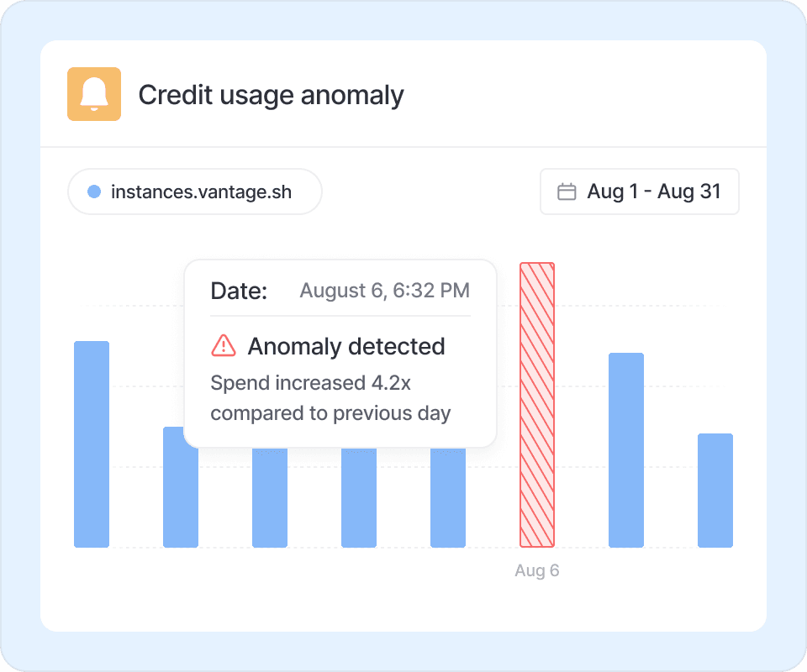Click the red warning triangle icon
This screenshot has width=807, height=672.
tap(224, 345)
